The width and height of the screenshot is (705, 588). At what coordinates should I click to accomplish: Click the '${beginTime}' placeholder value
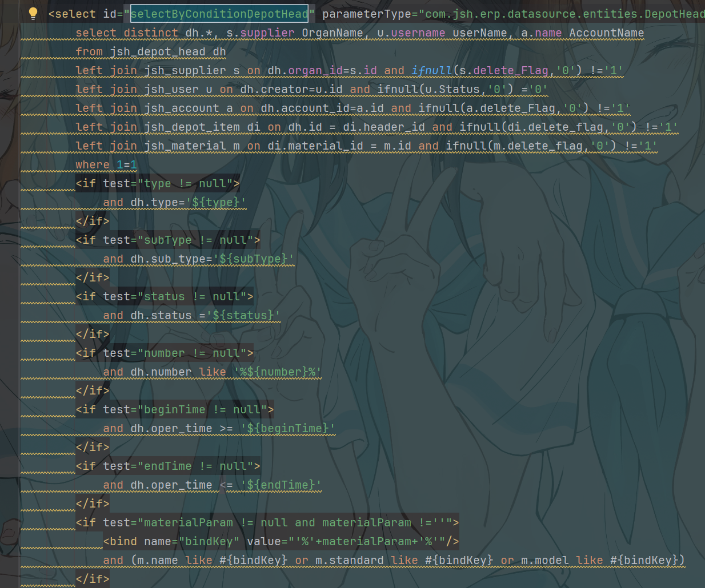pyautogui.click(x=288, y=428)
